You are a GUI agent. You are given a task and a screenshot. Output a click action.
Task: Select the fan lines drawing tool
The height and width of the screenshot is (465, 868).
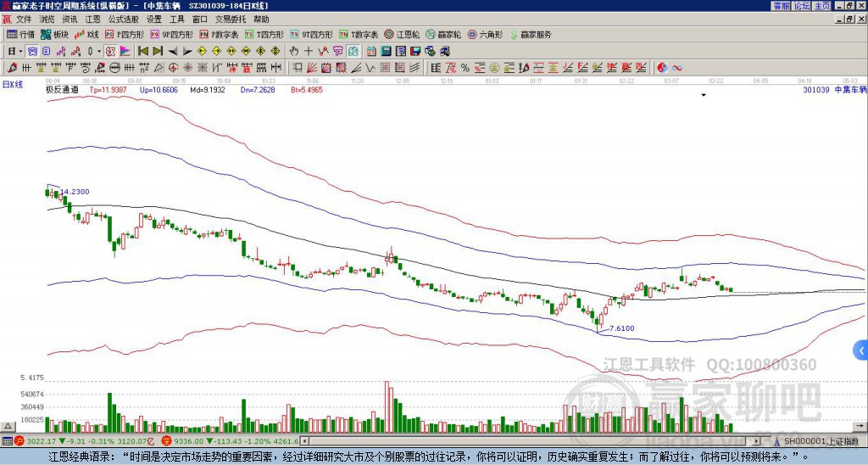coord(312,68)
